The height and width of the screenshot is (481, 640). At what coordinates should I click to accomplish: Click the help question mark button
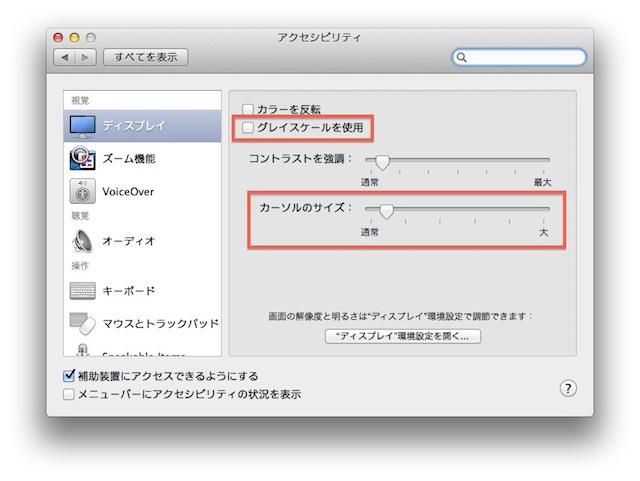pyautogui.click(x=567, y=387)
